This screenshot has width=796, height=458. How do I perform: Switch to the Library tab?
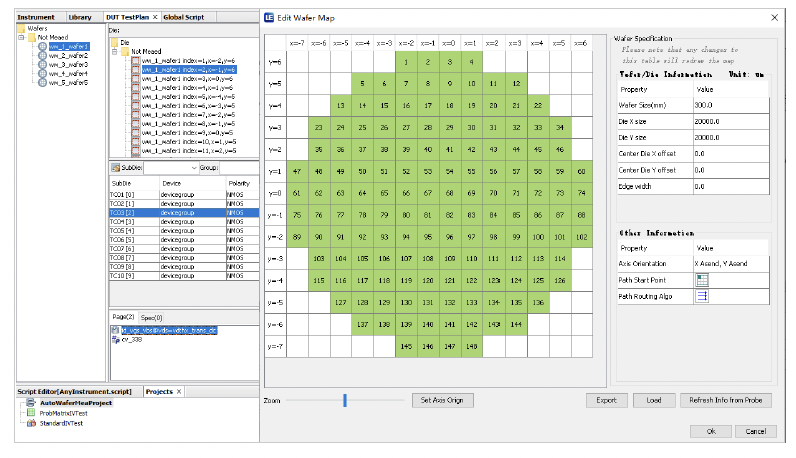80,17
